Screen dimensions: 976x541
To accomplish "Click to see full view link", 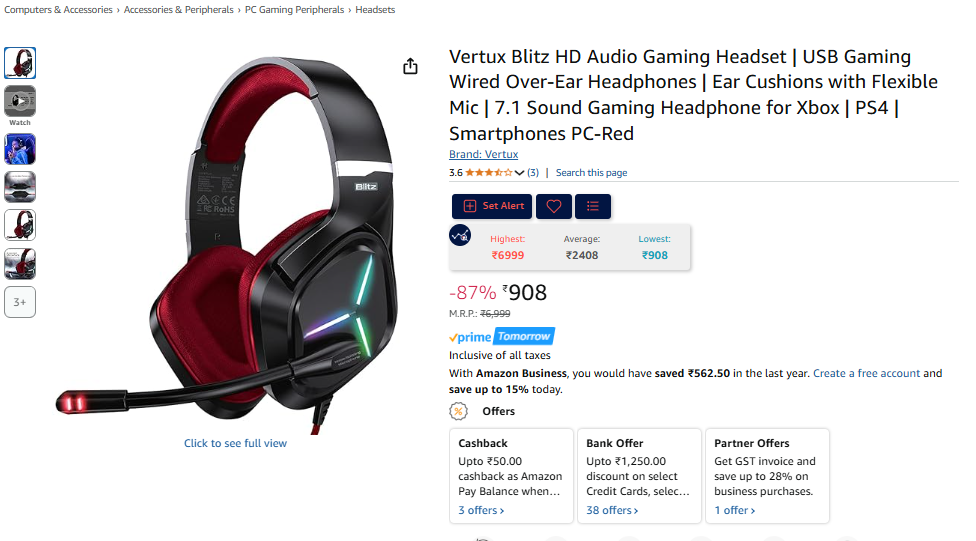I will (235, 443).
